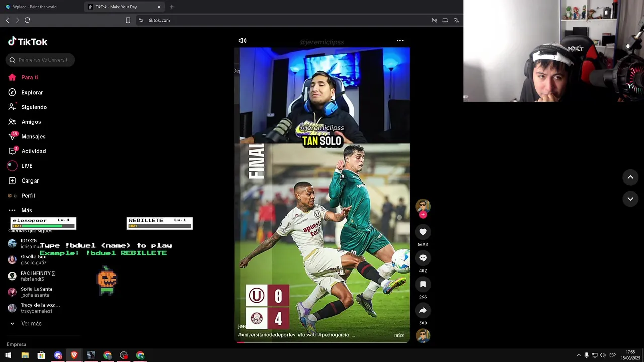Screen dimensions: 644x362
Task: Click the microphone tray icon
Action: (586, 355)
